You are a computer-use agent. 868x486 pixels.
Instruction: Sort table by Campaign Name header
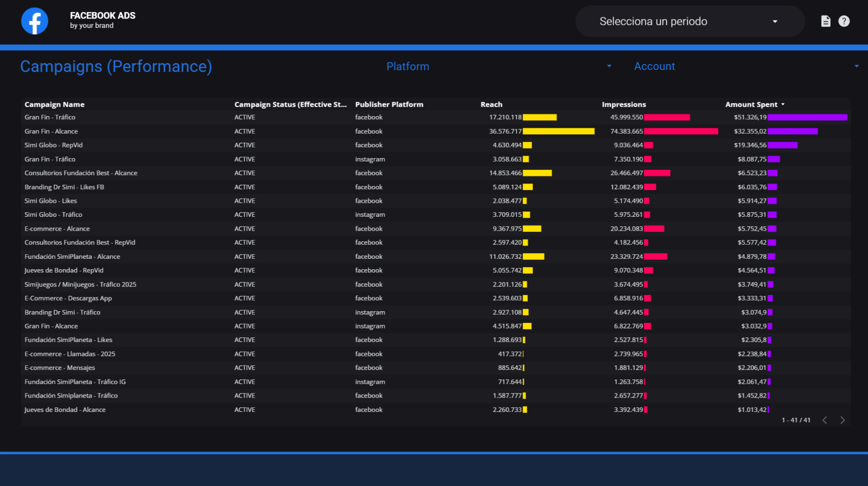(x=54, y=104)
